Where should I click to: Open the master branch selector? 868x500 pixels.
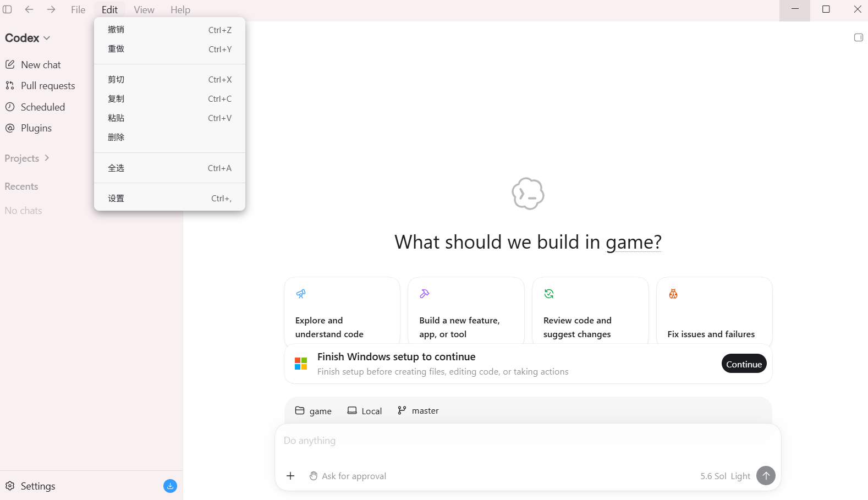pos(418,410)
